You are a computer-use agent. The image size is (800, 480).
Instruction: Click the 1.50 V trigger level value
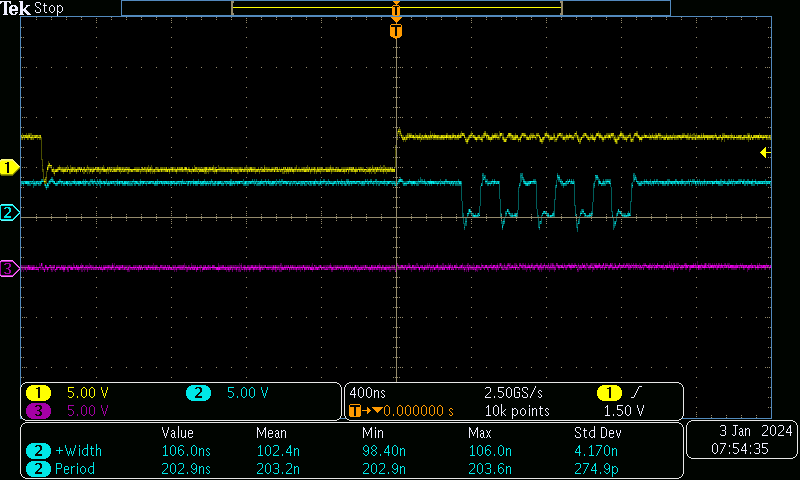[x=624, y=411]
